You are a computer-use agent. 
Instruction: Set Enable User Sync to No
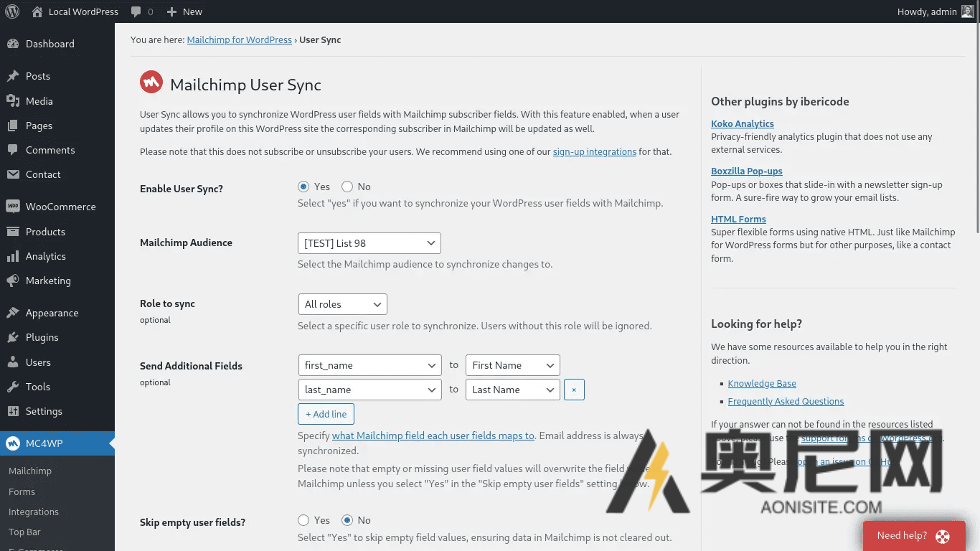coord(347,187)
